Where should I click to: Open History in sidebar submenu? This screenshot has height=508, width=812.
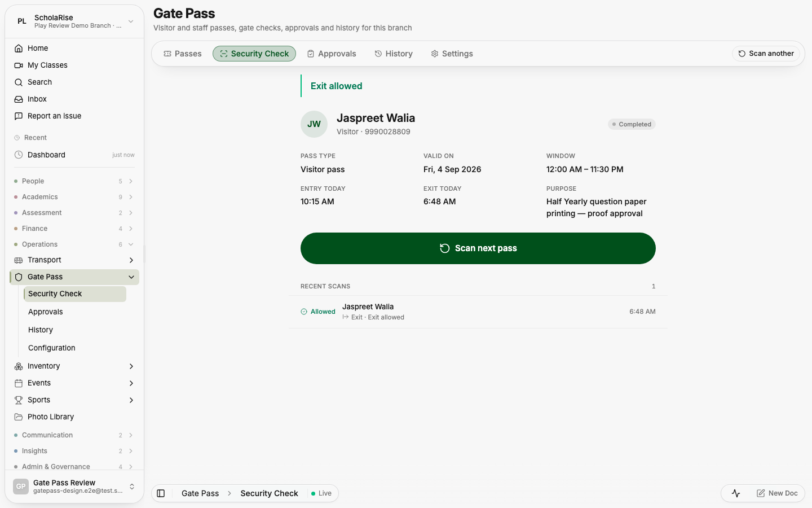[74, 330]
